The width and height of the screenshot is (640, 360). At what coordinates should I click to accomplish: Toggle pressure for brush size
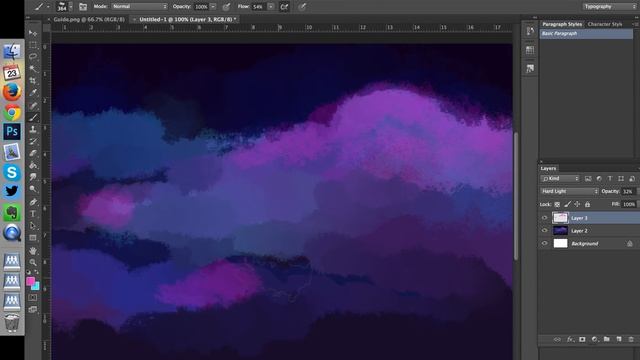click(x=302, y=7)
